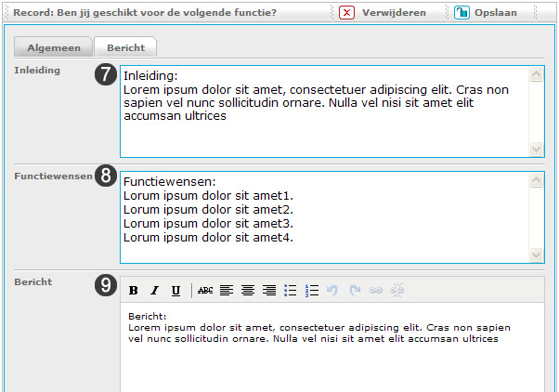The height and width of the screenshot is (392, 559).
Task: Click the insert link chain icon
Action: pyautogui.click(x=376, y=291)
